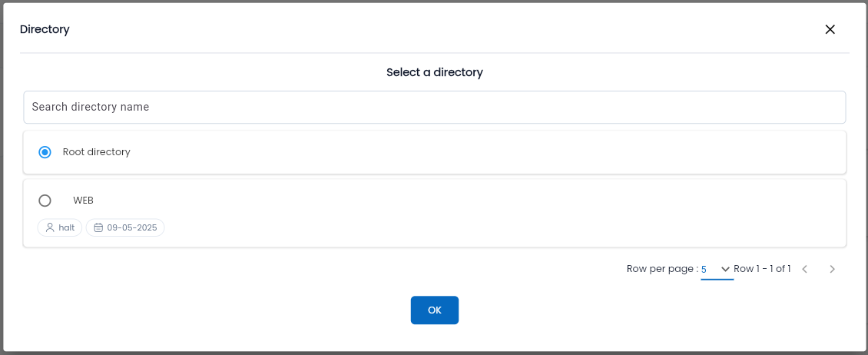
Task: Click the 09-05-2025 date text
Action: click(132, 227)
